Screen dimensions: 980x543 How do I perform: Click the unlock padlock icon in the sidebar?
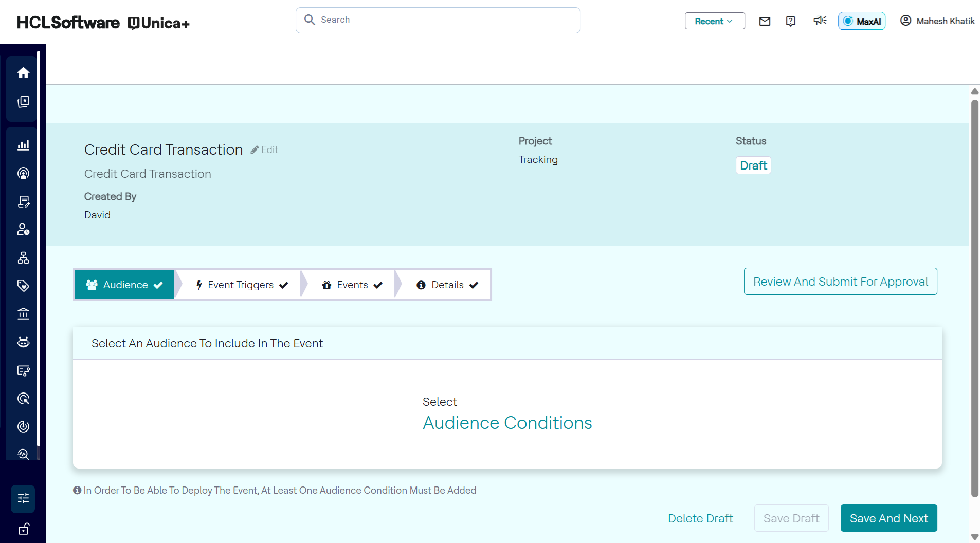click(x=23, y=529)
